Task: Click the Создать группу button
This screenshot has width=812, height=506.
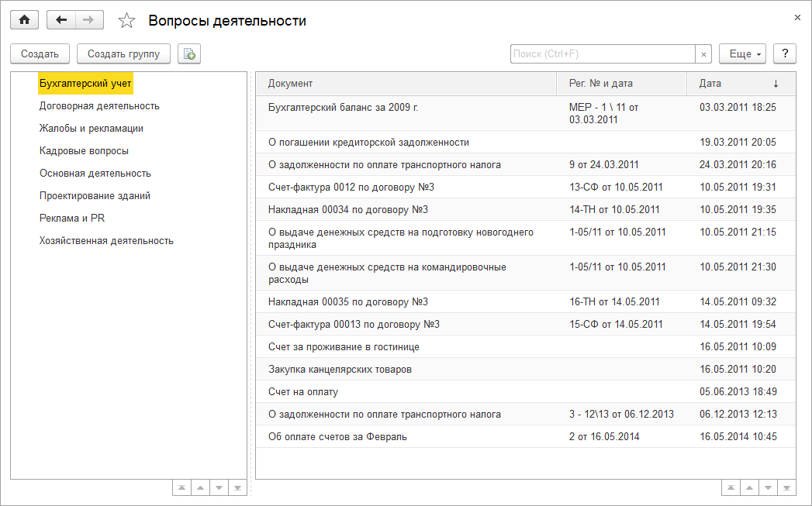Action: 124,53
